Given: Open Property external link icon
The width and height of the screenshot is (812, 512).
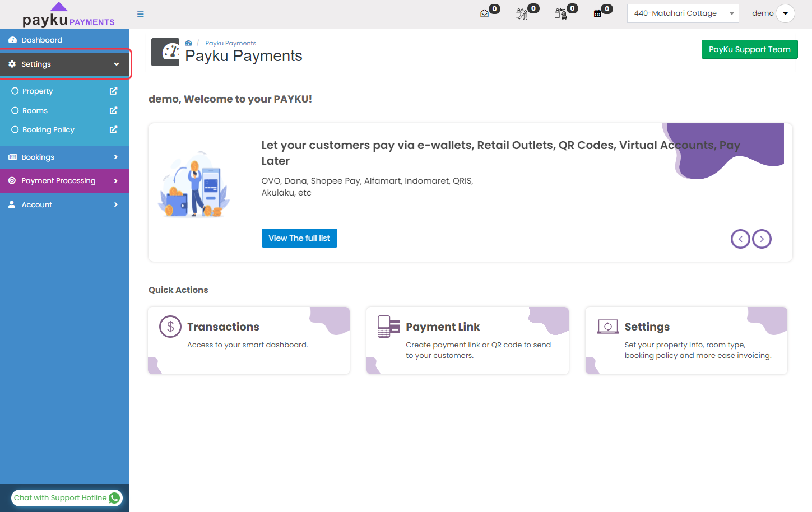Looking at the screenshot, I should (x=113, y=91).
